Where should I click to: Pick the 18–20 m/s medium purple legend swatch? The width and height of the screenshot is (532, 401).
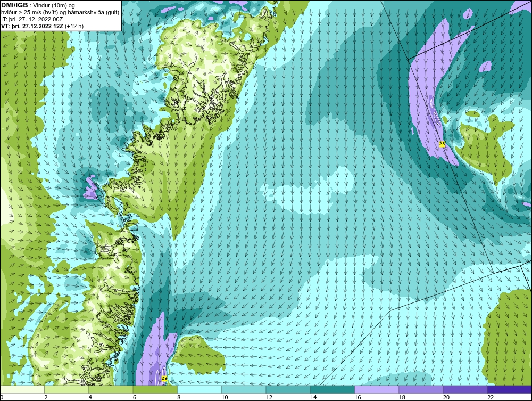click(x=421, y=389)
